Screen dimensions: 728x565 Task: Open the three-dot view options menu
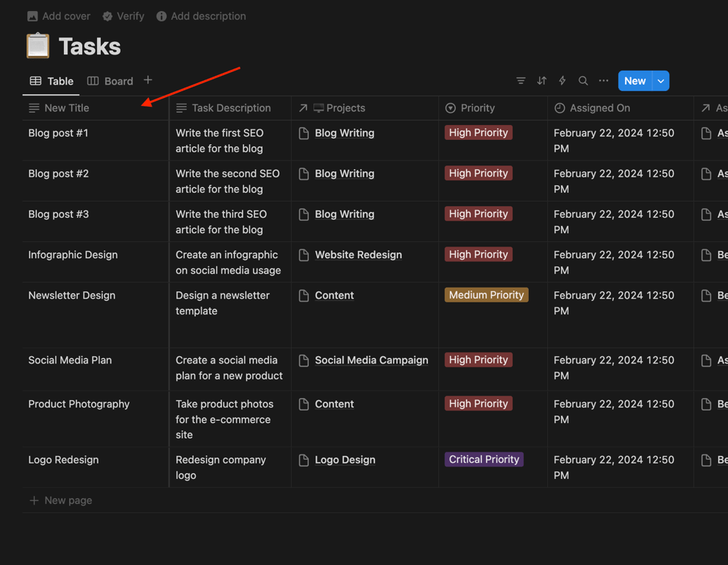[x=604, y=81]
